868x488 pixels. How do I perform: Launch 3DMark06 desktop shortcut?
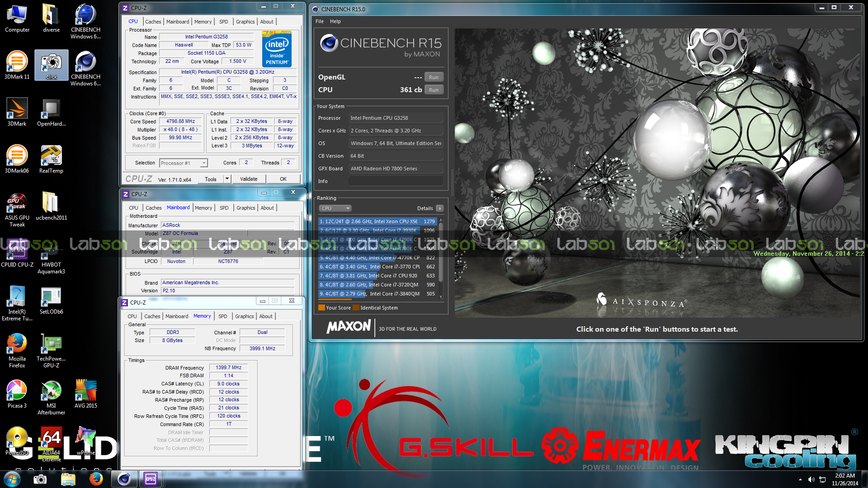coord(17,160)
